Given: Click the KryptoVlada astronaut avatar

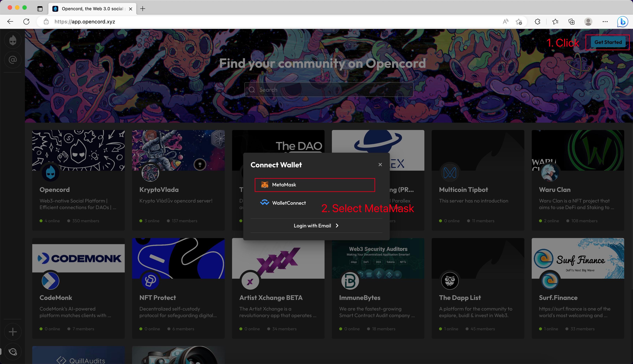Looking at the screenshot, I should coord(150,173).
